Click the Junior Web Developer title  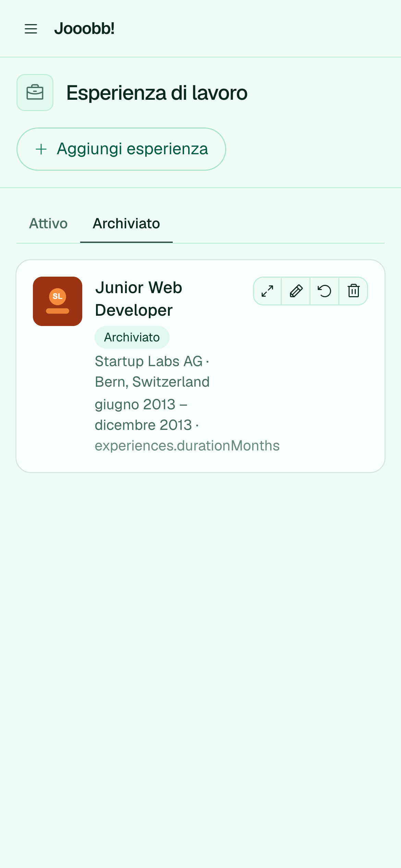(139, 299)
